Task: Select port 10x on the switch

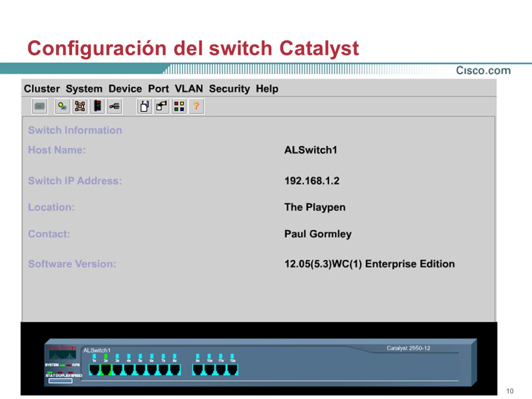Action: click(x=209, y=370)
